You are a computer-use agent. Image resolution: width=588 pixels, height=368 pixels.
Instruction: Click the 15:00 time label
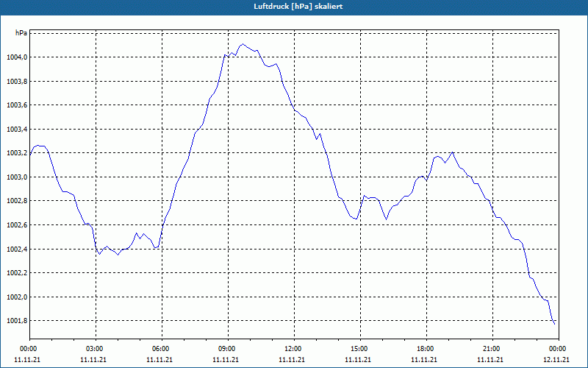click(x=360, y=349)
